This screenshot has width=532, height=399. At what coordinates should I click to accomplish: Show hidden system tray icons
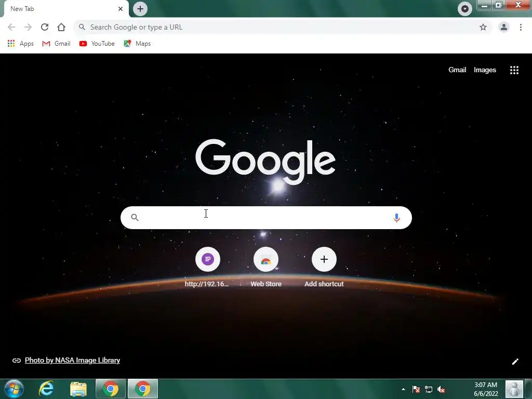(x=403, y=389)
